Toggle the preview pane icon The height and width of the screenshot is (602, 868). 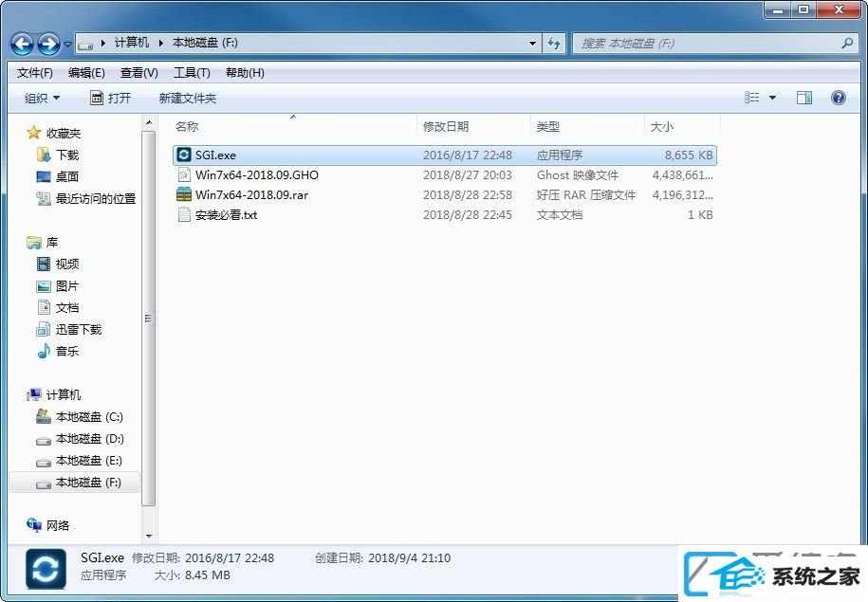pyautogui.click(x=803, y=98)
